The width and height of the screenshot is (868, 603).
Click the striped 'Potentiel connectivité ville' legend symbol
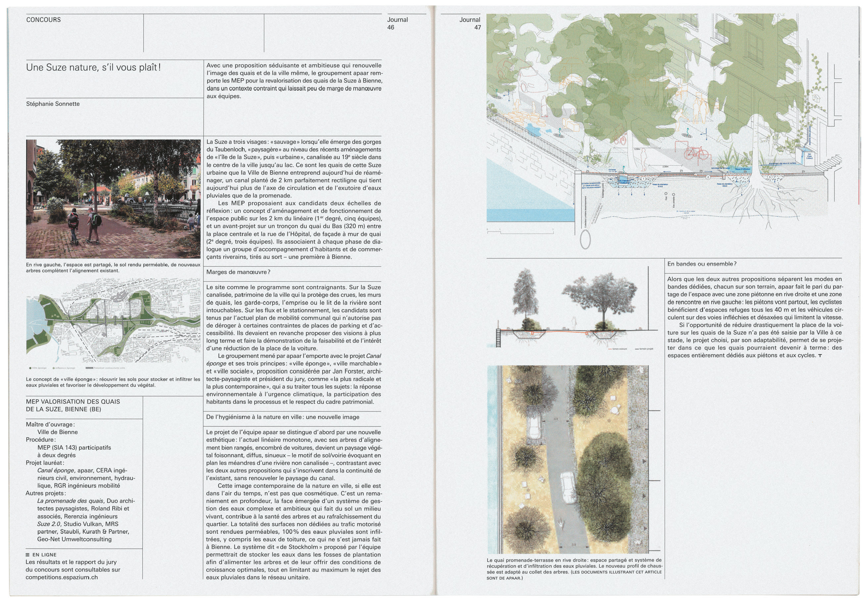tap(89, 368)
